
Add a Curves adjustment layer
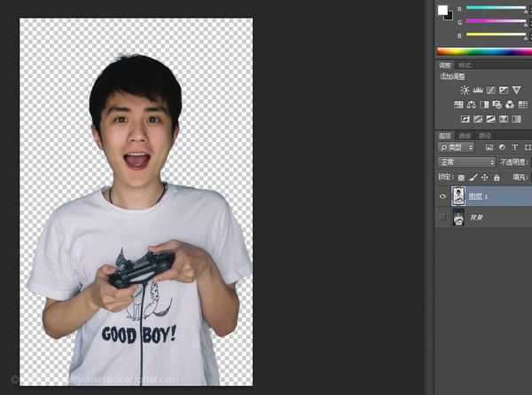[489, 91]
